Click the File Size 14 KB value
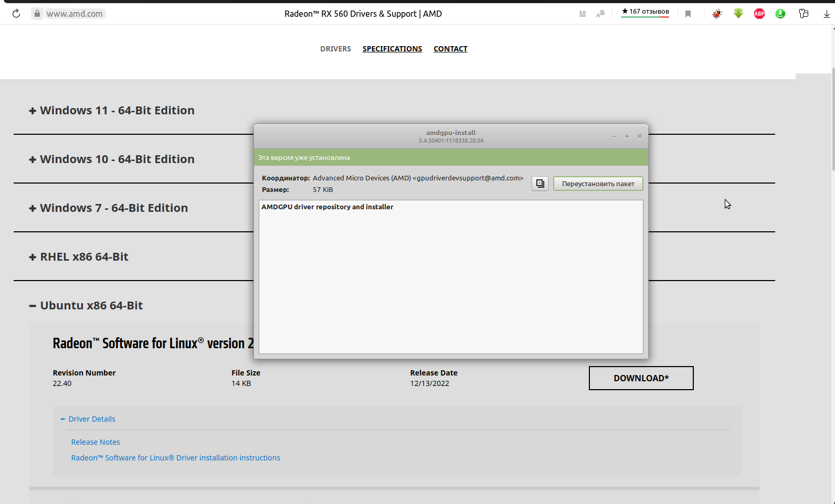Viewport: 835px width, 504px height. (241, 383)
